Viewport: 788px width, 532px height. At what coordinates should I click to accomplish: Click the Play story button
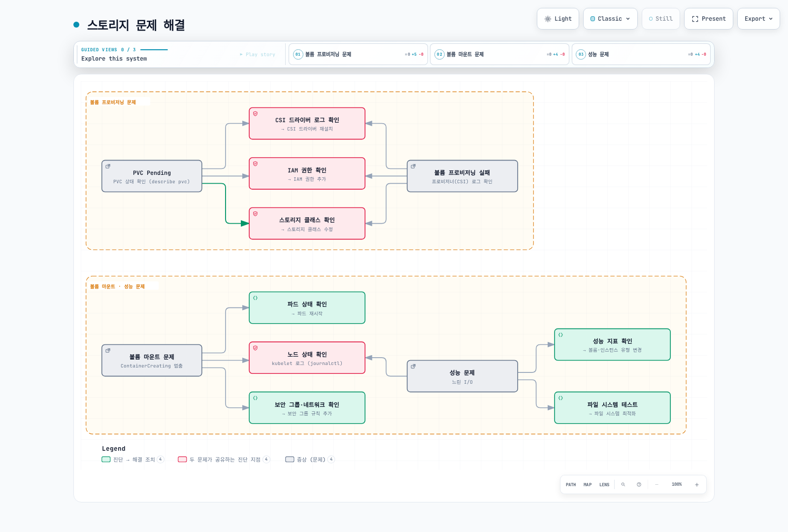coord(258,54)
